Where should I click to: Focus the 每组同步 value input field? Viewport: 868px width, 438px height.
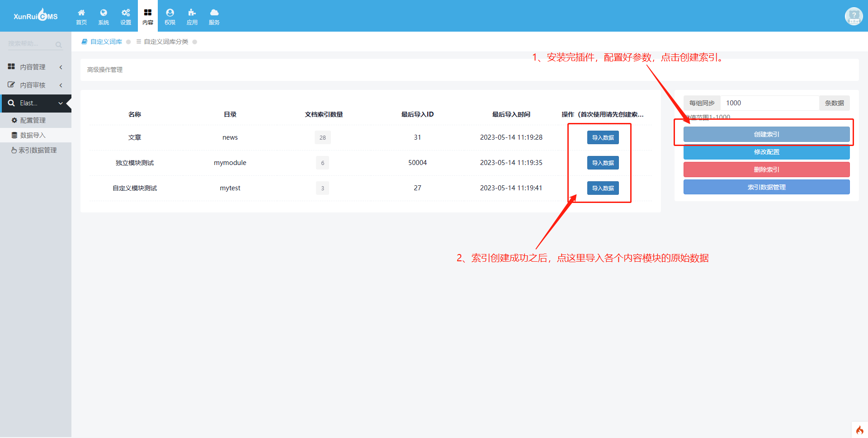[769, 103]
